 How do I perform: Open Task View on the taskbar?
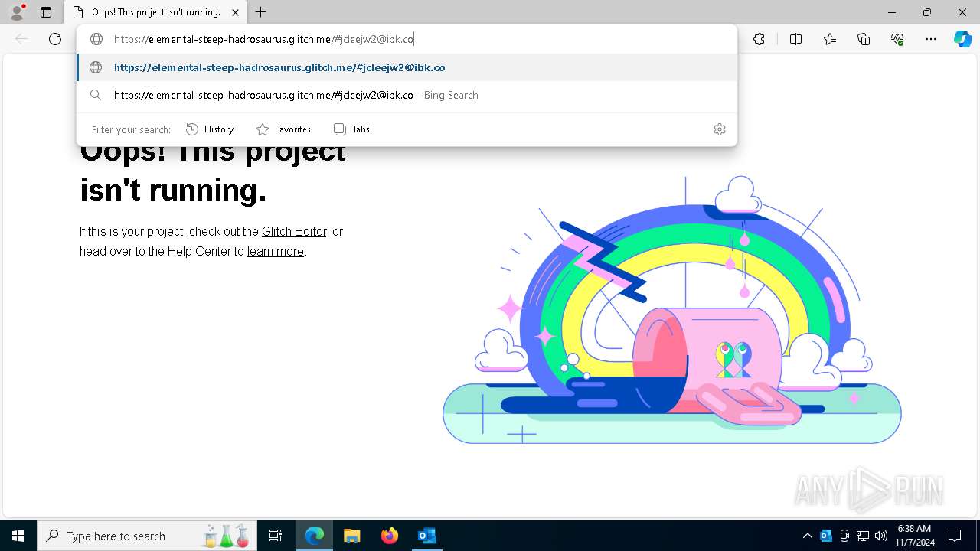pos(276,536)
